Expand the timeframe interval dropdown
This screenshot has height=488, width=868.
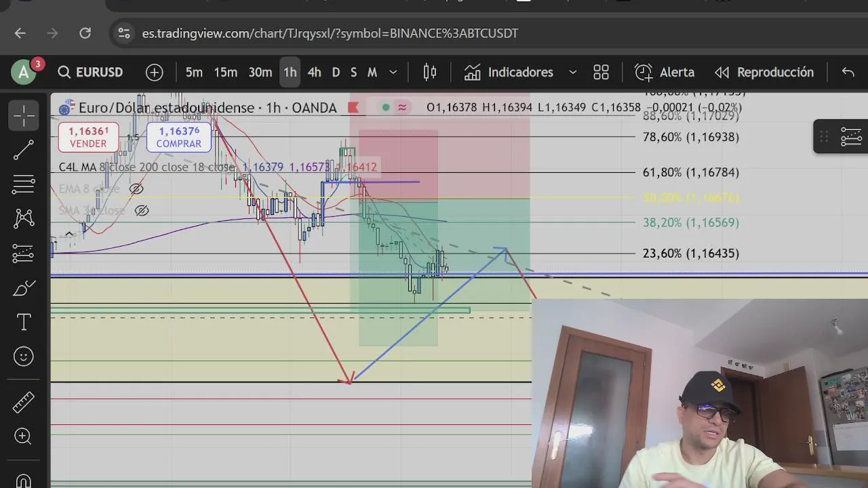[x=393, y=72]
